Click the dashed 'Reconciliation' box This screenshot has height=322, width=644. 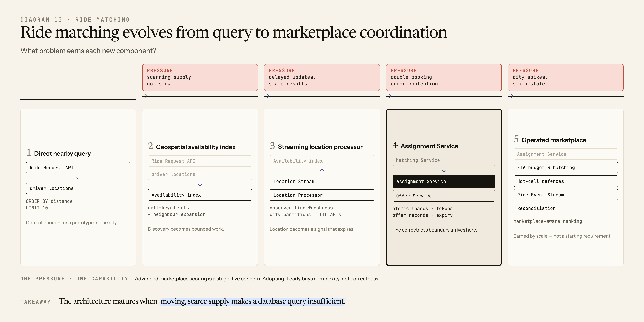[566, 208]
